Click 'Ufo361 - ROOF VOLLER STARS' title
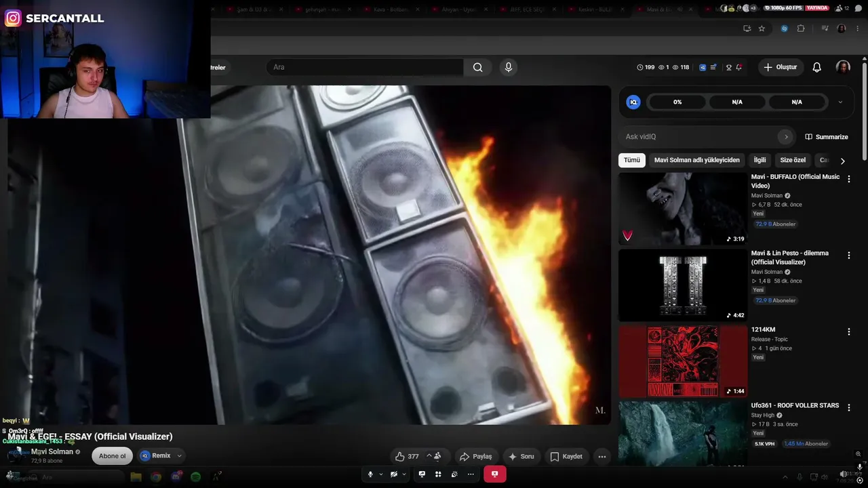Screen dimensions: 868x488 795,406
